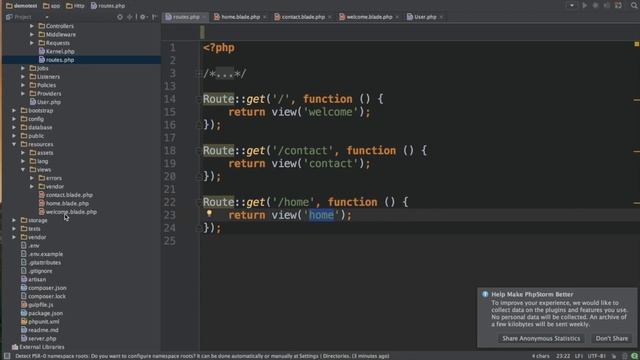Select package.json in project tree
This screenshot has height=360, width=640.
coord(42,313)
